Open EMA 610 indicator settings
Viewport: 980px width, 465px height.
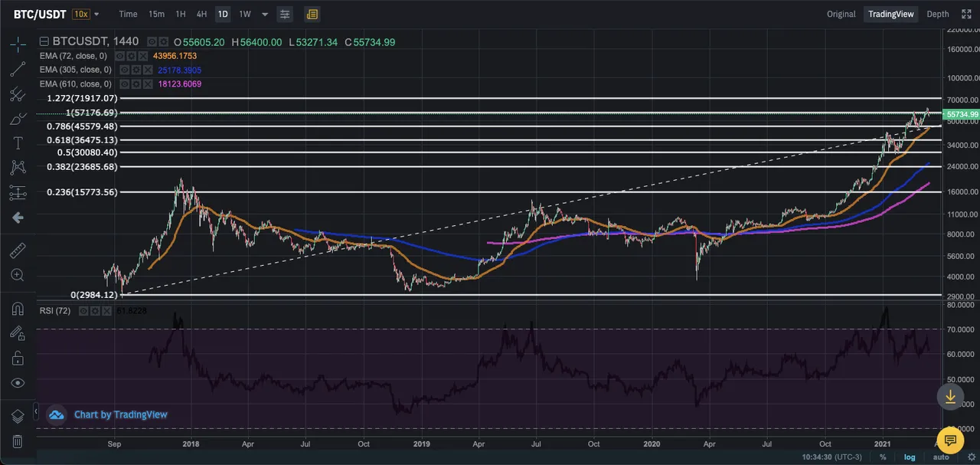pyautogui.click(x=136, y=84)
